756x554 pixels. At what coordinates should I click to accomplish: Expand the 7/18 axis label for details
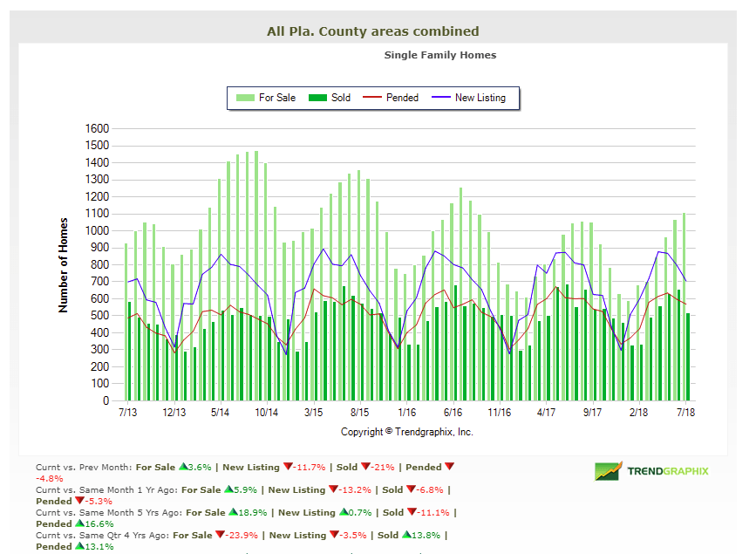pos(685,410)
